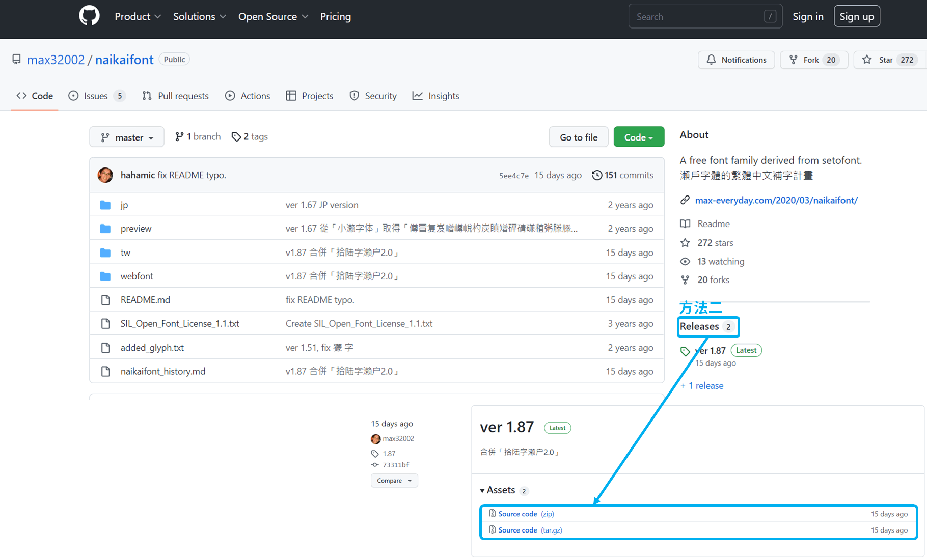Click the Readme link in About
This screenshot has width=927, height=560.
click(713, 223)
